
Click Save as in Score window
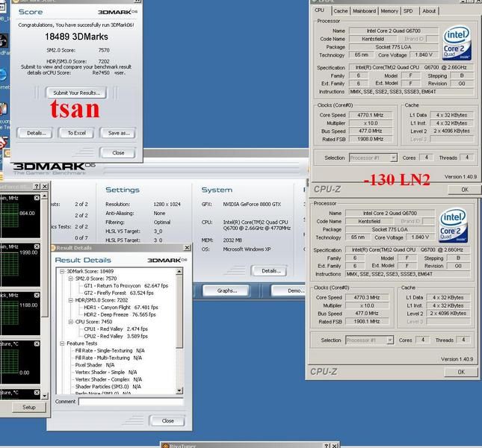pos(119,133)
